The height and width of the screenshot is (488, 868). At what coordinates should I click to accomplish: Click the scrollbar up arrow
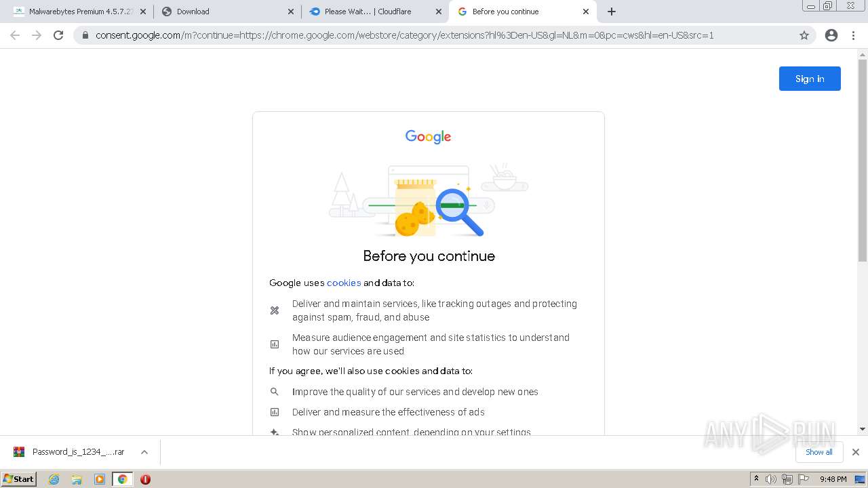[863, 54]
